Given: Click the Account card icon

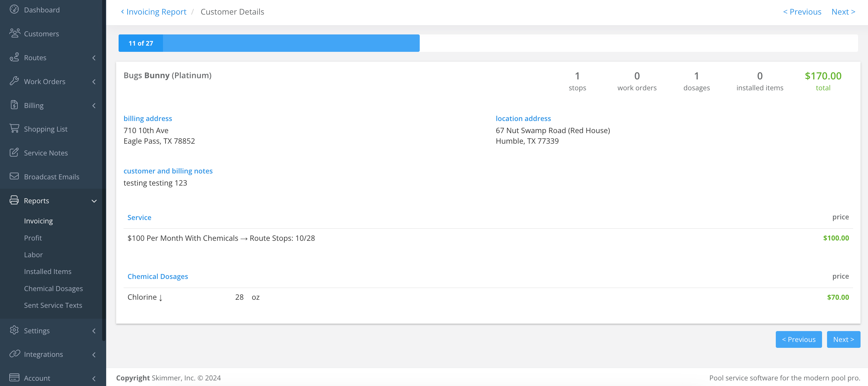Looking at the screenshot, I should pyautogui.click(x=14, y=377).
